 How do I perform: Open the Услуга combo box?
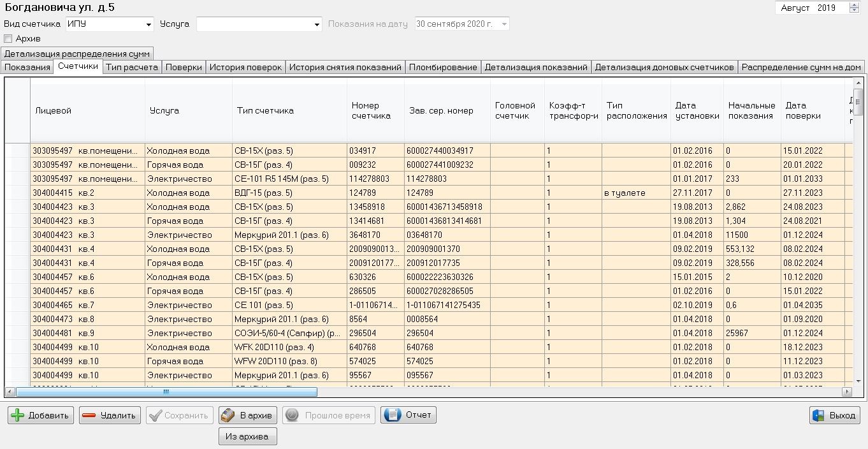pyautogui.click(x=317, y=24)
